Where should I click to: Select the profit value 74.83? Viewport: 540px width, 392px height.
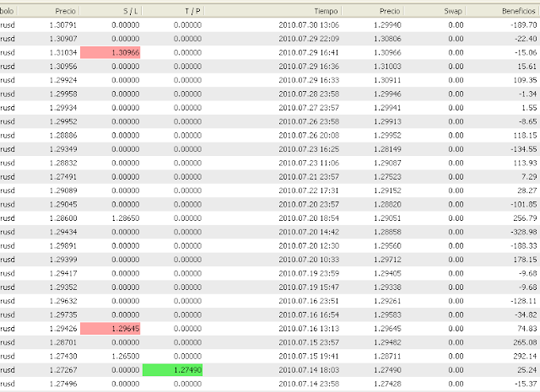[x=526, y=329]
